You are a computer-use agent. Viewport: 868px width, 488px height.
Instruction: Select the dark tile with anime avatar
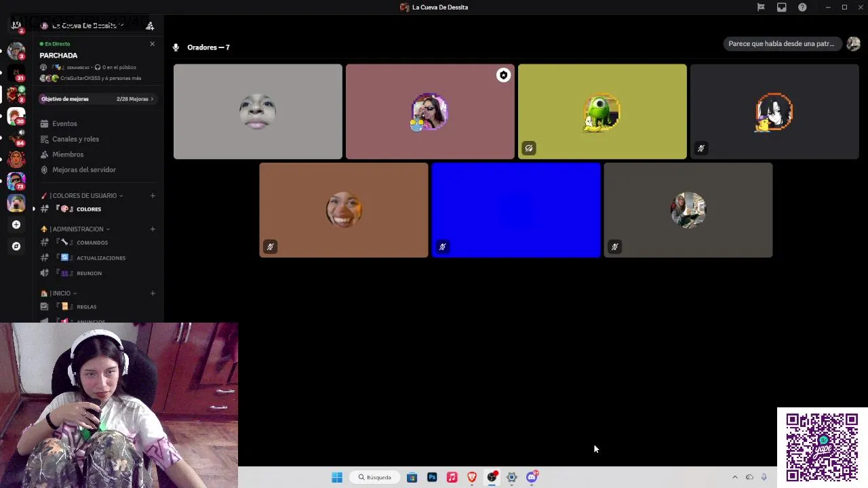(x=774, y=112)
